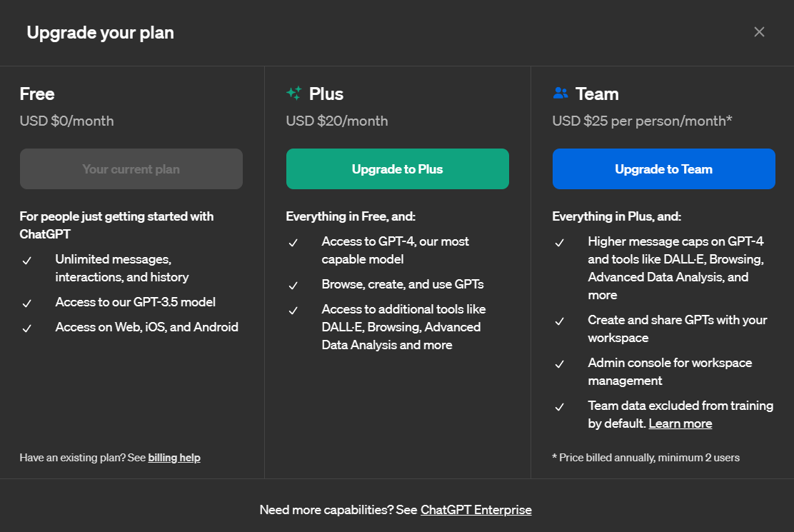Click checkmark beside Access to our GPT-3.5 model
This screenshot has height=532, width=794.
click(27, 303)
